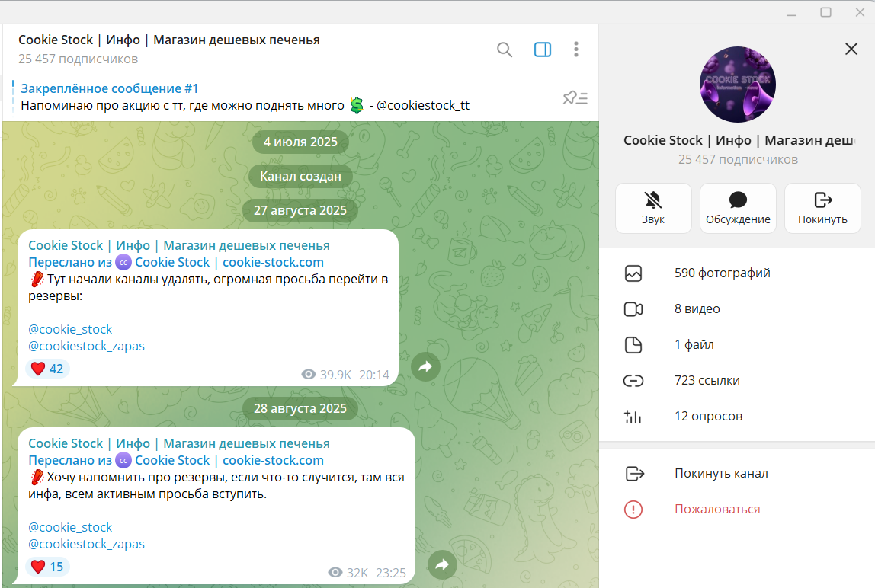
Task: Open 12 опросов polls list
Action: [x=737, y=416]
